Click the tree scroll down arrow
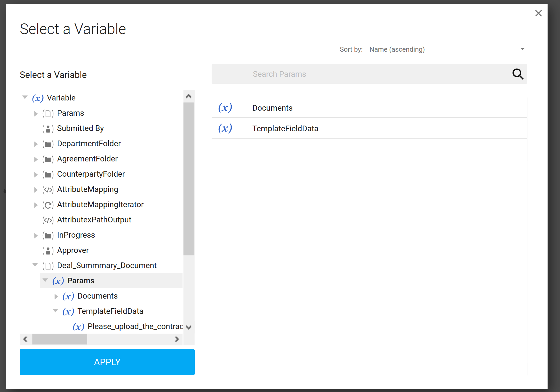The image size is (560, 392). click(189, 327)
